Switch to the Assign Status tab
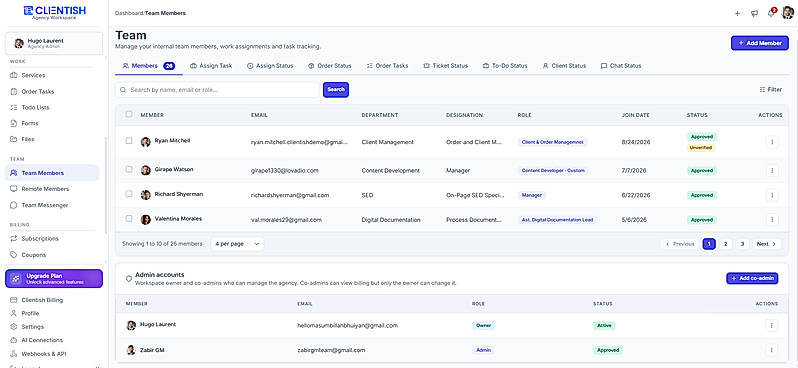Image resolution: width=798 pixels, height=368 pixels. point(270,66)
